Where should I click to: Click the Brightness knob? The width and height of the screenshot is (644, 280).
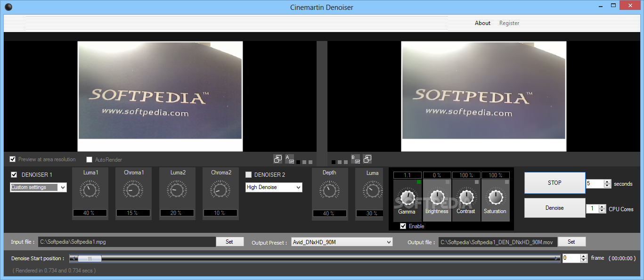pos(437,197)
